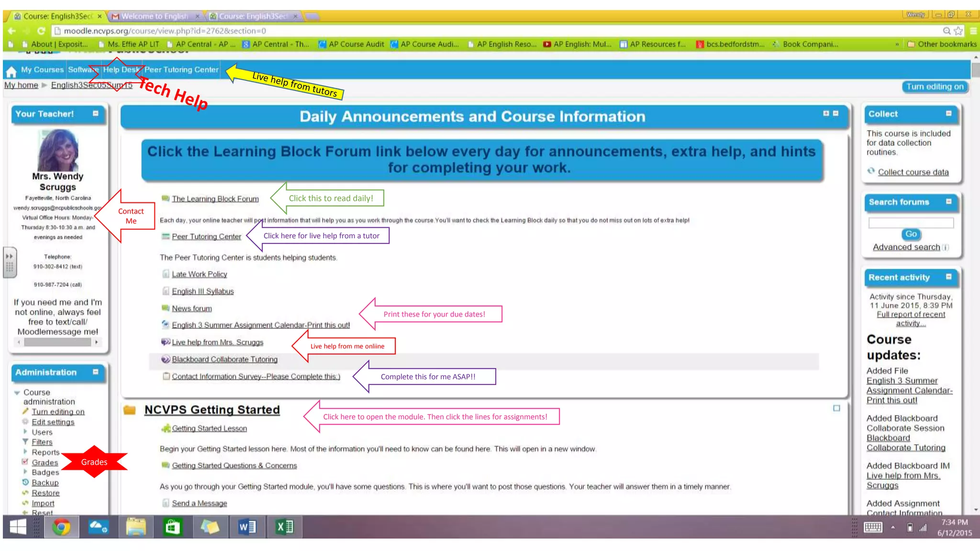This screenshot has width=980, height=551.
Task: Collapse Course administration tree node
Action: coord(17,393)
